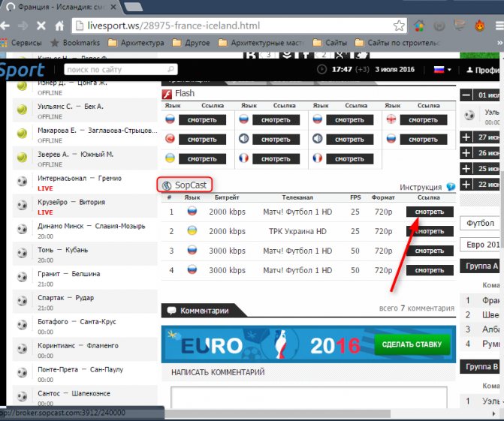The height and width of the screenshot is (421, 504).
Task: Click the flame extension icon in the toolbar
Action: [x=479, y=26]
